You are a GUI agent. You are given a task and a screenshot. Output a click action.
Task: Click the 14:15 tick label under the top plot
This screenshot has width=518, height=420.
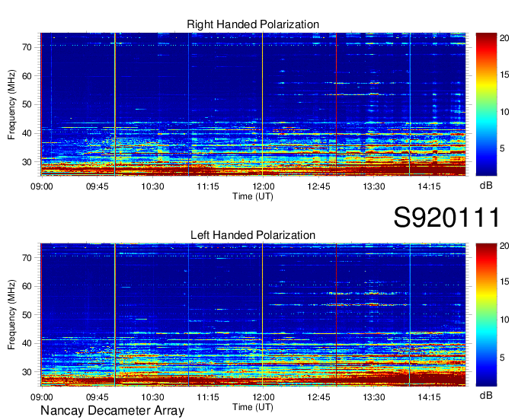(429, 186)
